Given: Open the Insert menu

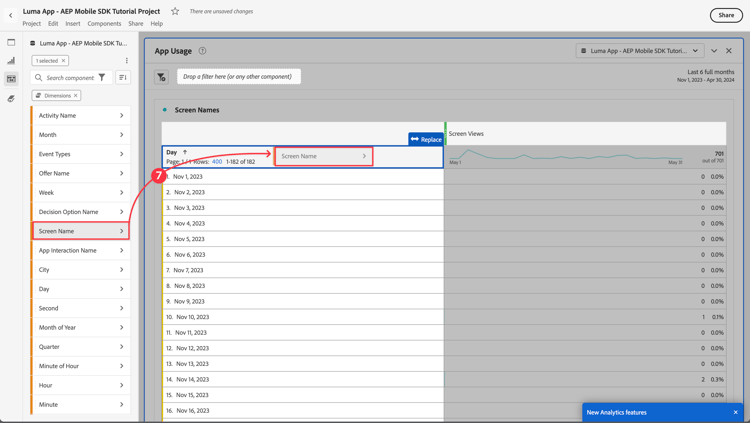Looking at the screenshot, I should pos(73,23).
